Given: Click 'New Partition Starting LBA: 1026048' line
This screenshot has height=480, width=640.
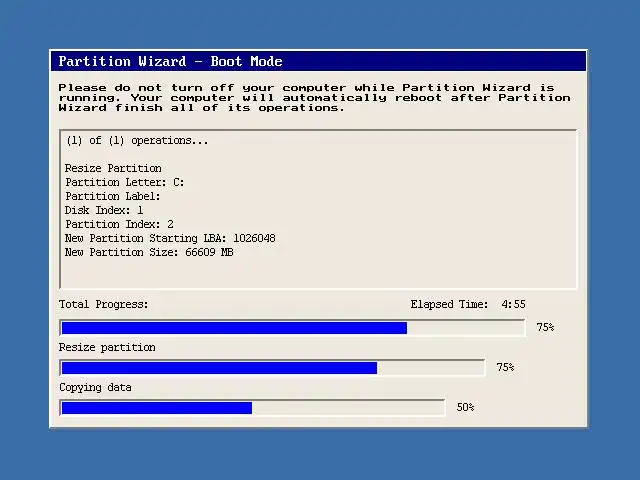Looking at the screenshot, I should 170,238.
